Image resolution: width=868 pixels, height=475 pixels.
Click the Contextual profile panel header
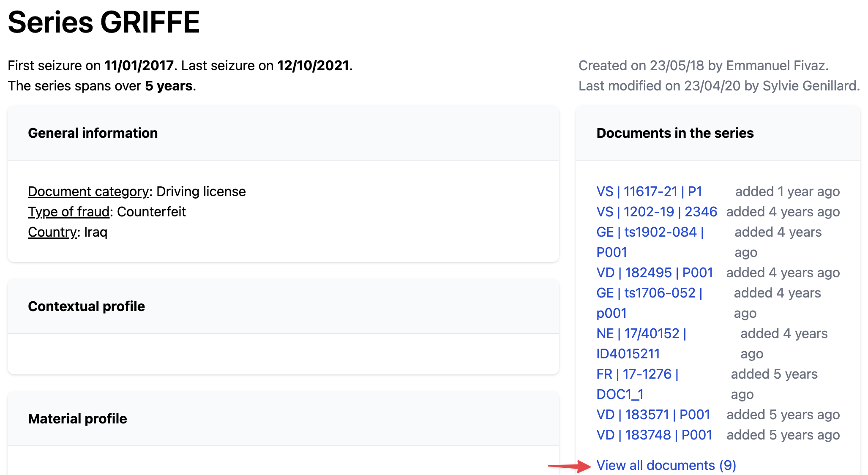pos(86,306)
